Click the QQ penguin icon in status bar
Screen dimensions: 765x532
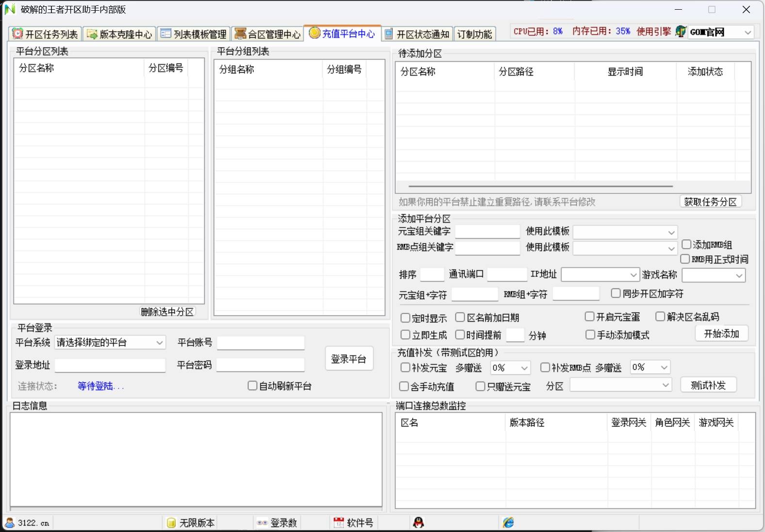[x=418, y=522]
